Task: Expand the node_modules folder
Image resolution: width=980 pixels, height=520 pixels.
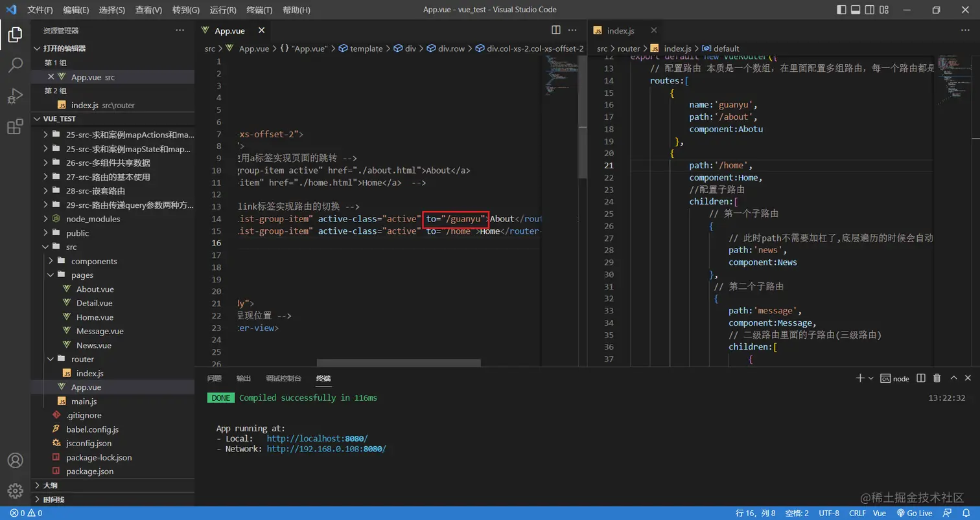Action: (x=93, y=219)
